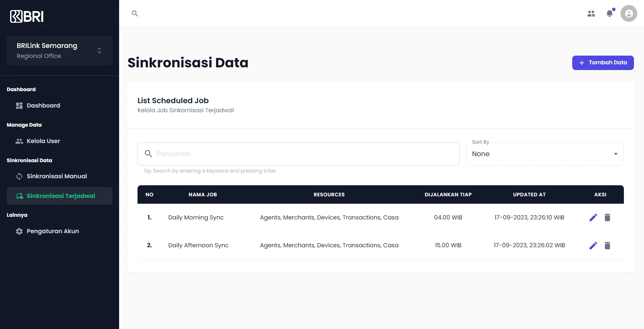Delete the Daily Morning Sync job
The width and height of the screenshot is (644, 329).
click(607, 217)
